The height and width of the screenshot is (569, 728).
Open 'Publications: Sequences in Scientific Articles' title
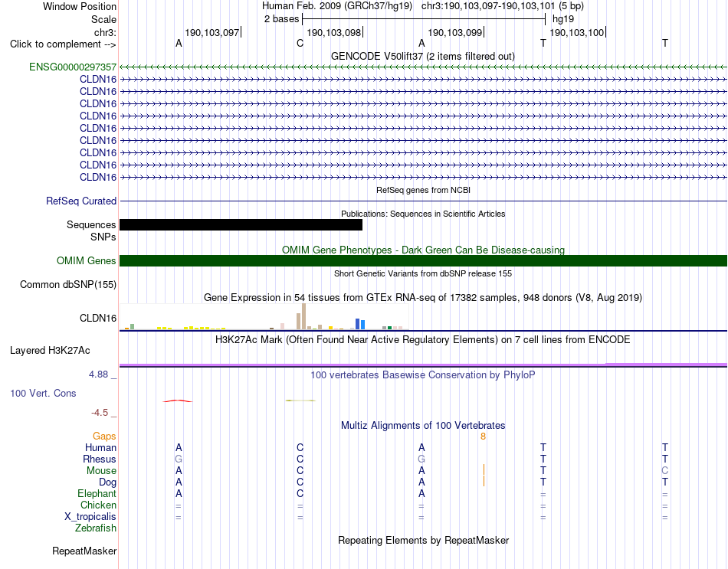[x=423, y=214]
